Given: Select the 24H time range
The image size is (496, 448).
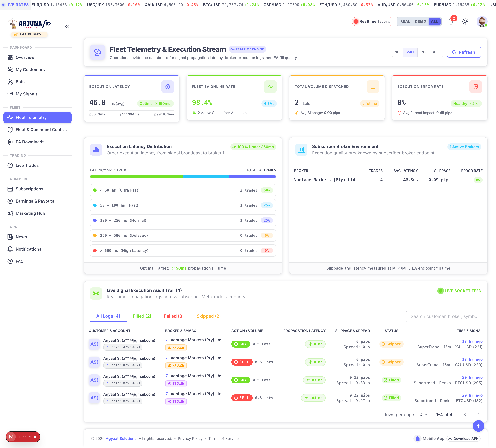Looking at the screenshot, I should pyautogui.click(x=410, y=52).
